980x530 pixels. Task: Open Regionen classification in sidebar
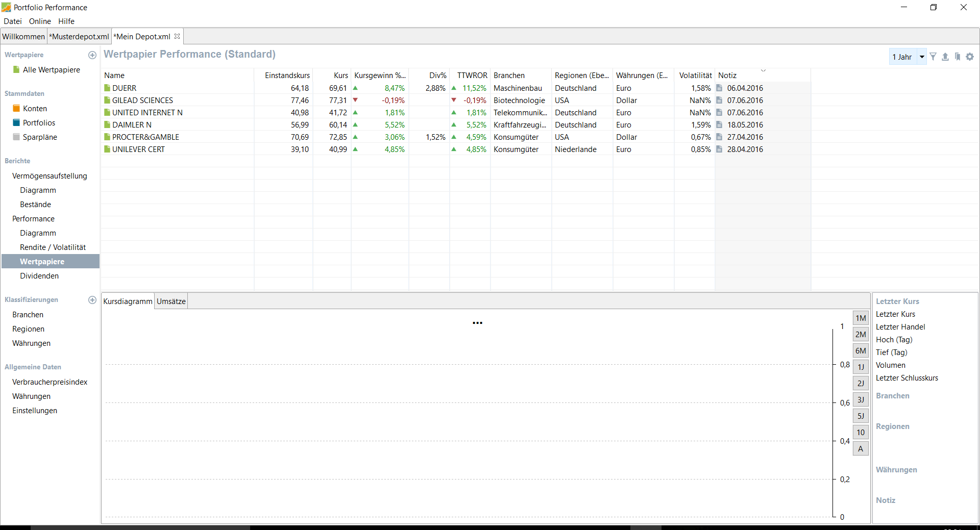[29, 329]
